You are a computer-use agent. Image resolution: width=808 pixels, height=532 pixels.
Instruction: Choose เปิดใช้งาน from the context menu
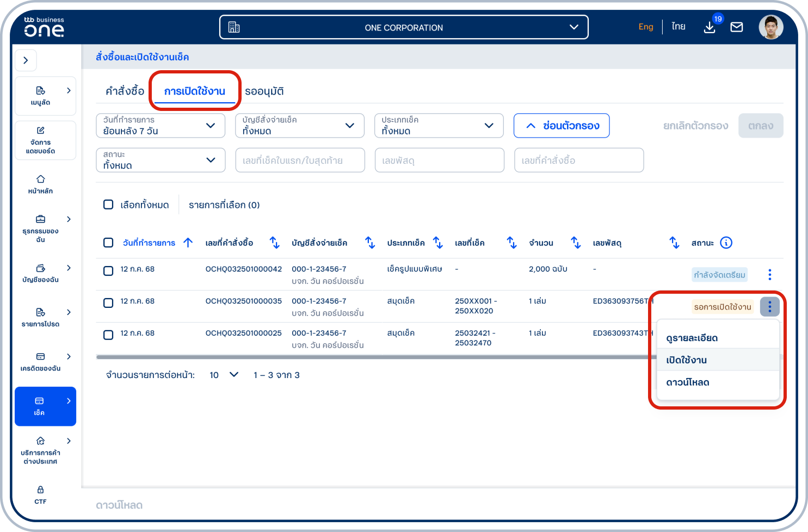pos(687,360)
